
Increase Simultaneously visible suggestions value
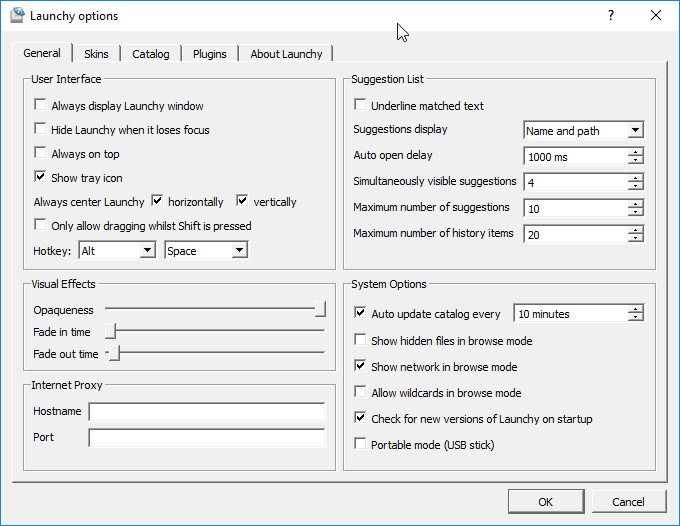coord(636,178)
